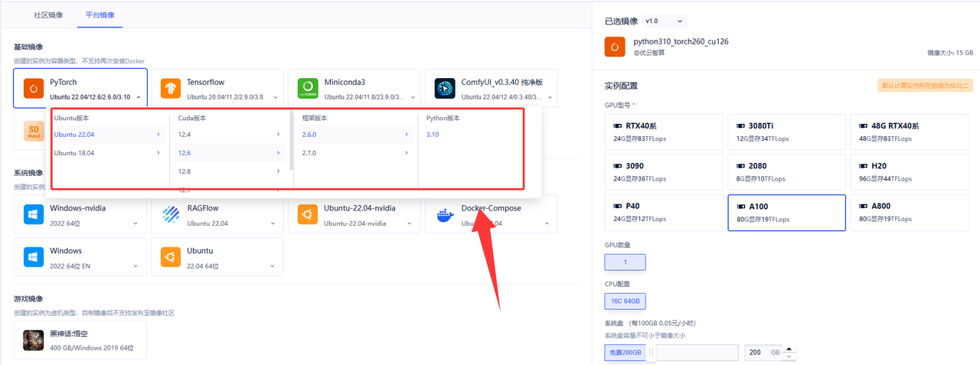Select Cuda version 12.8
980x365 pixels.
(x=229, y=171)
